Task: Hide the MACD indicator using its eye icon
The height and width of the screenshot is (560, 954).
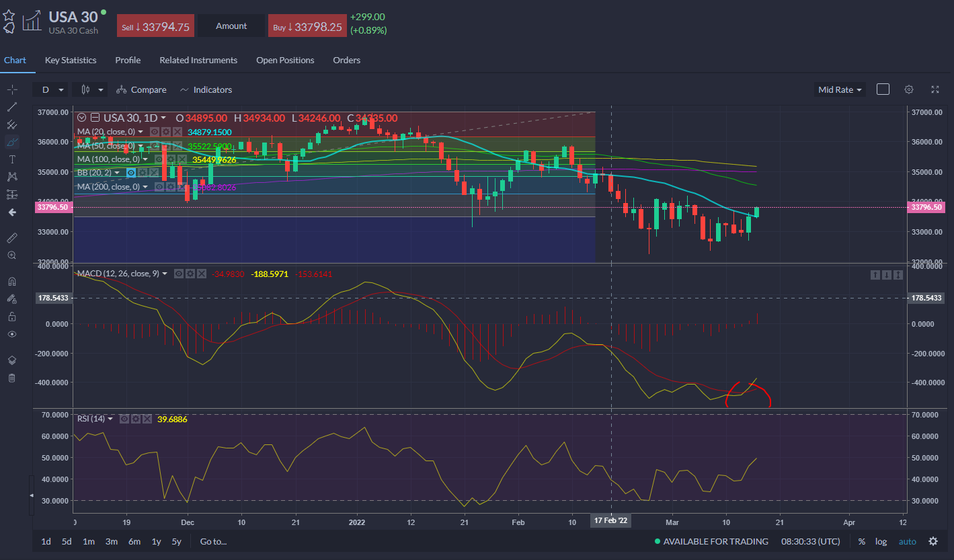Action: click(x=179, y=274)
